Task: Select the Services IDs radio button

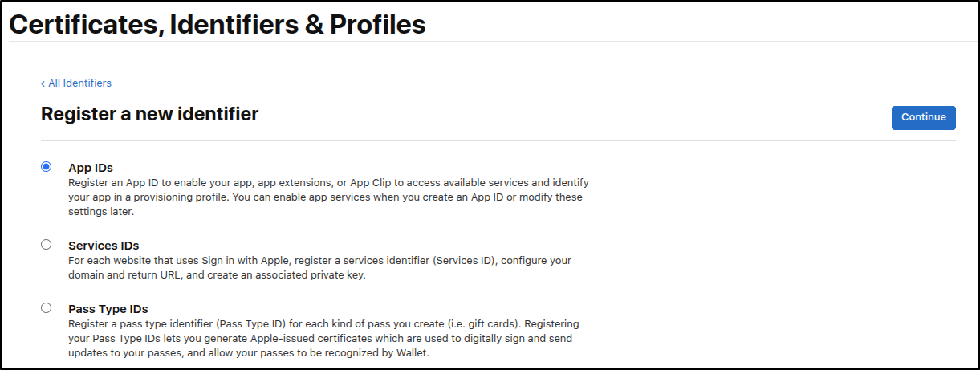Action: pyautogui.click(x=47, y=245)
